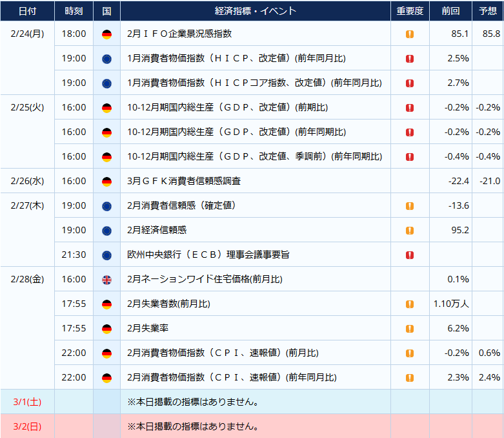The width and height of the screenshot is (504, 438).
Task: Click the 18:00 time cell
Action: pos(74,34)
